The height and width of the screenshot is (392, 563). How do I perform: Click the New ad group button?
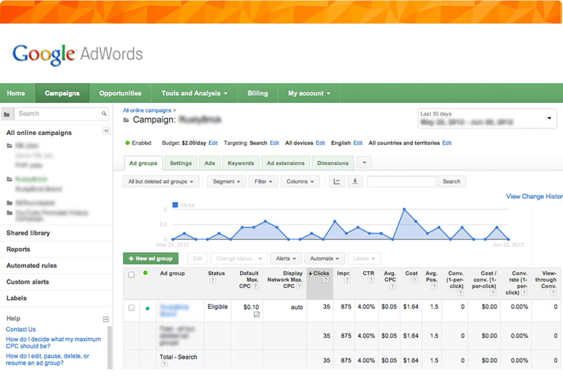(151, 258)
